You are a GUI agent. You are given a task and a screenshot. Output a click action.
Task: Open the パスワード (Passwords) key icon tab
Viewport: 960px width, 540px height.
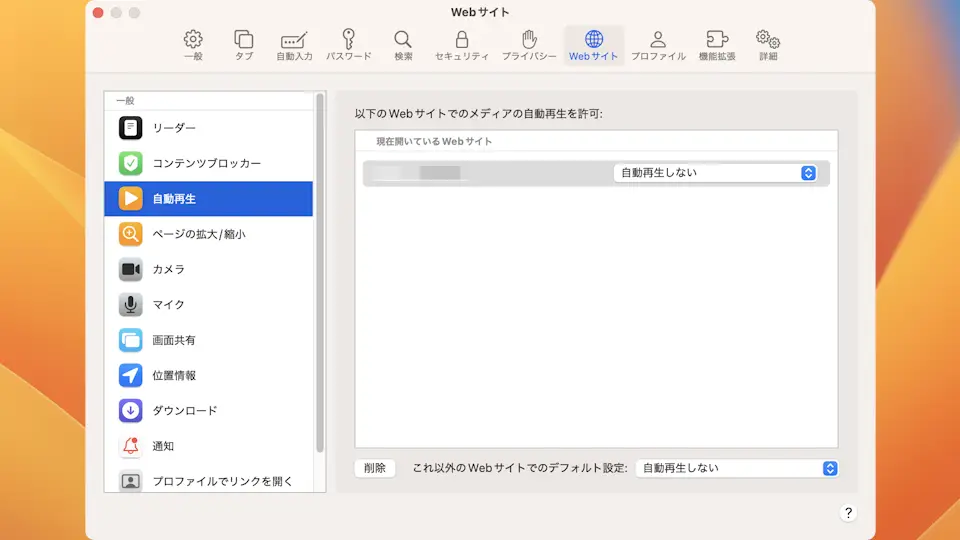[x=349, y=45]
